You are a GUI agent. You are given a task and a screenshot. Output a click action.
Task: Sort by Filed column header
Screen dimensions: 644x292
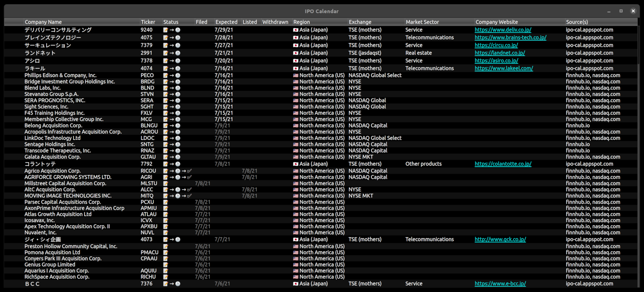201,22
